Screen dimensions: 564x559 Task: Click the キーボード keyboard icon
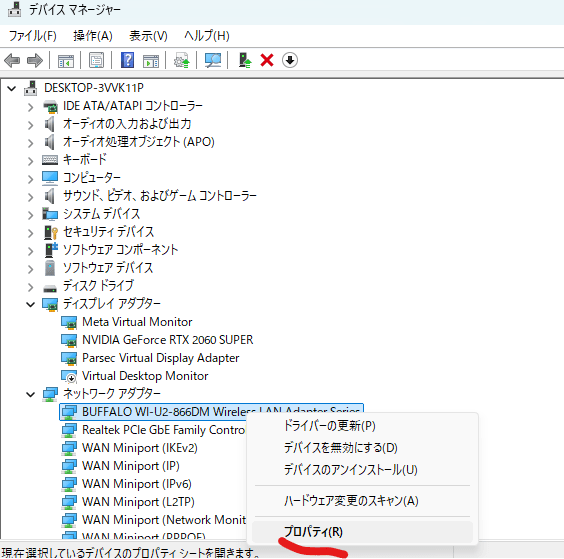(50, 160)
